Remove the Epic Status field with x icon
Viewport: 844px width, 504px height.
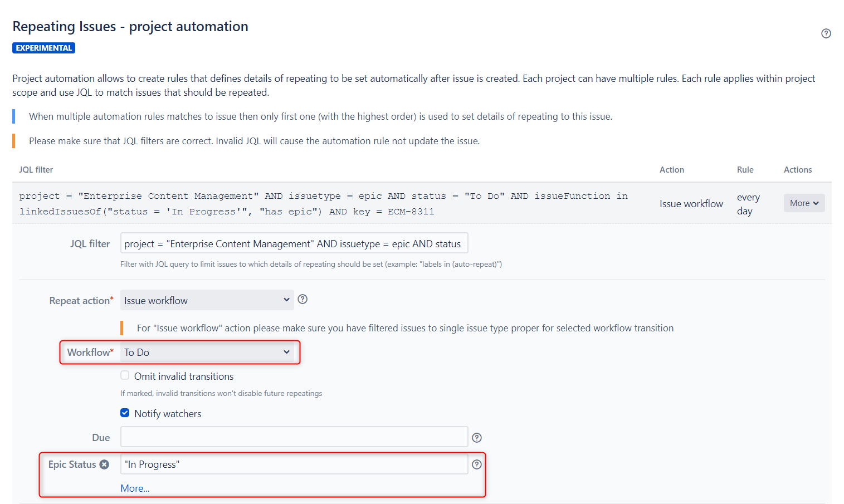(104, 464)
